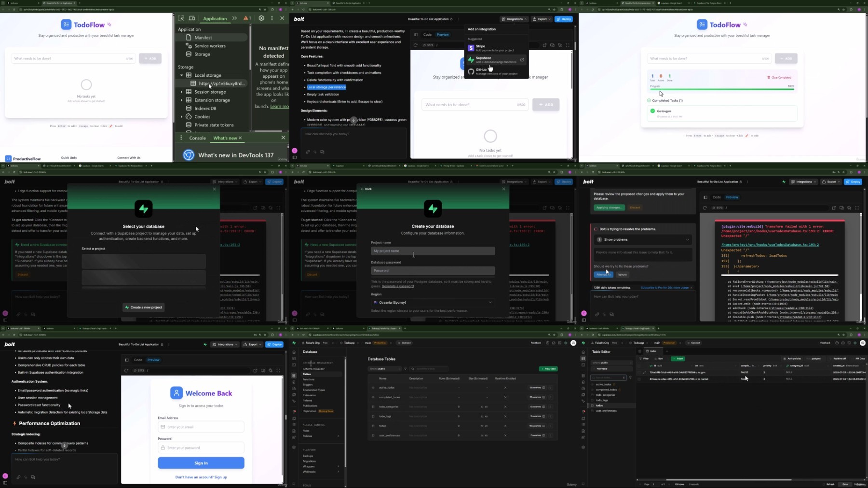Screen dimensions: 868x488
Task: Expand the Extension storage tree node
Action: click(x=182, y=100)
